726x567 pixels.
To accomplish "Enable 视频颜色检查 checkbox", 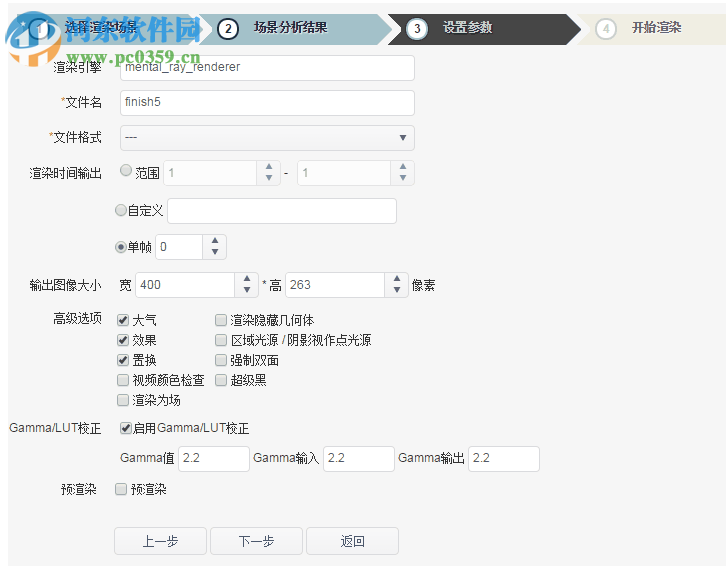I will pyautogui.click(x=123, y=380).
